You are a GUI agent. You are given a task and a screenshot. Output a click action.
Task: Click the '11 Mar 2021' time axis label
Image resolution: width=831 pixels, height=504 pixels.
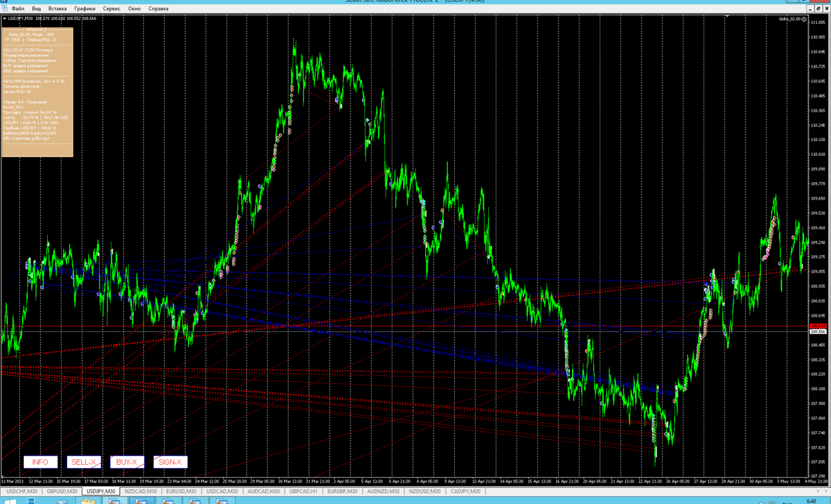tap(12, 481)
